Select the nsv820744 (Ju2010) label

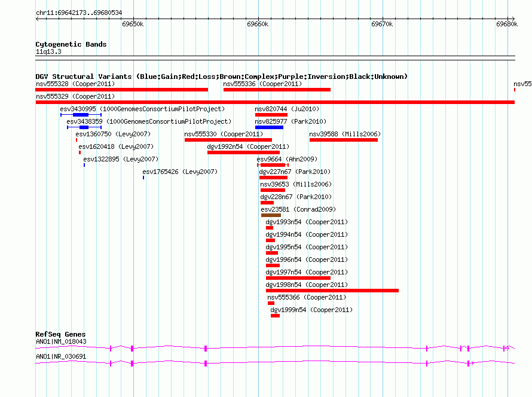(287, 109)
